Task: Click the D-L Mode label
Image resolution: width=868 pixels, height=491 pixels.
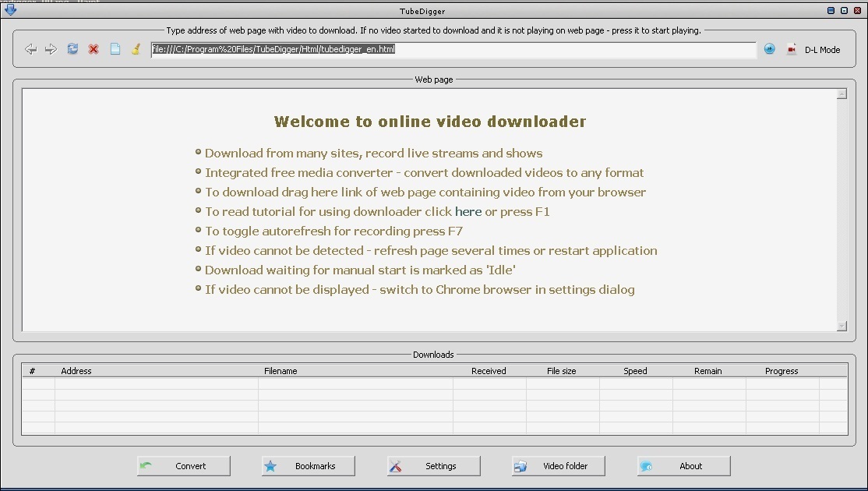Action: click(823, 50)
